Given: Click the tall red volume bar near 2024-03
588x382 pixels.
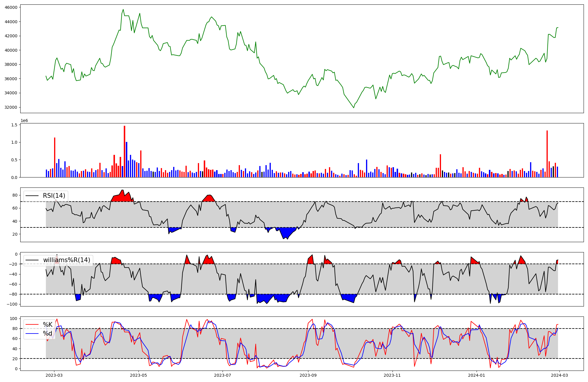Looking at the screenshot, I should pos(547,154).
